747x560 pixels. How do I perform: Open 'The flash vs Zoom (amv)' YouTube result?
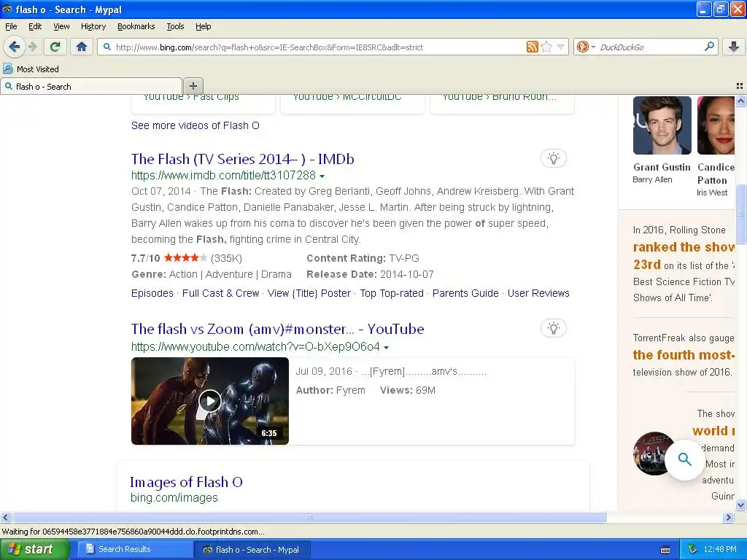point(277,329)
